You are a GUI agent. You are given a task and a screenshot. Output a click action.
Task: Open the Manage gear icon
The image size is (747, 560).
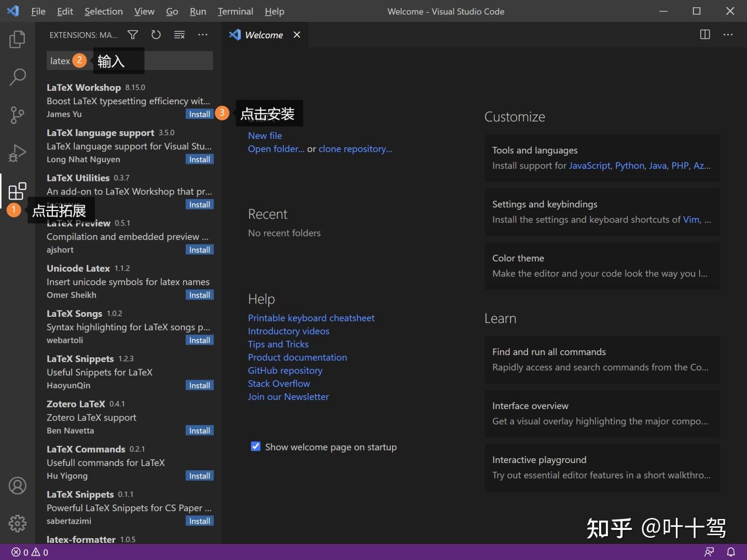pos(17,523)
